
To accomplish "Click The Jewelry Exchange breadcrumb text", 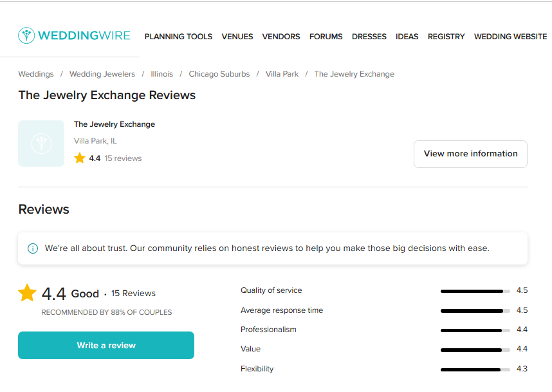I will 354,74.
